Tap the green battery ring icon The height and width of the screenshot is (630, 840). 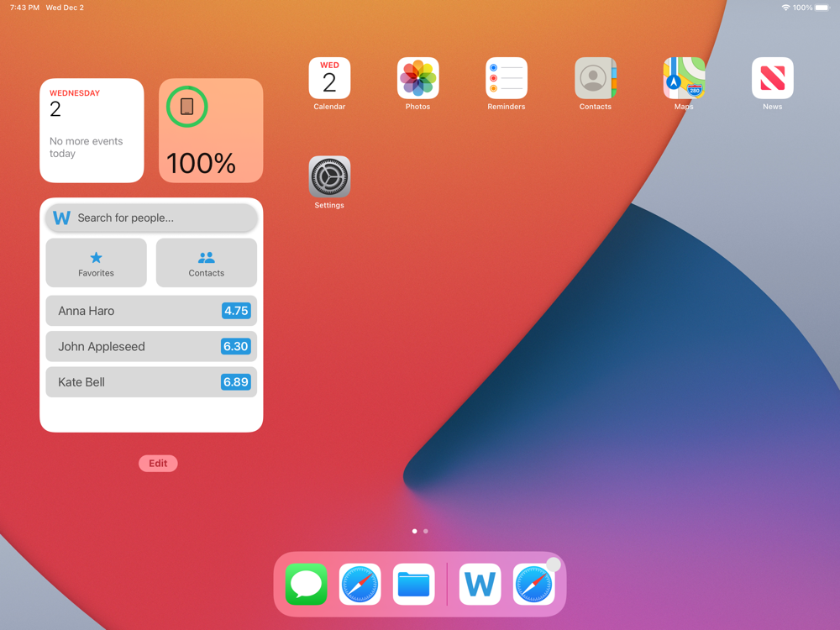click(187, 107)
